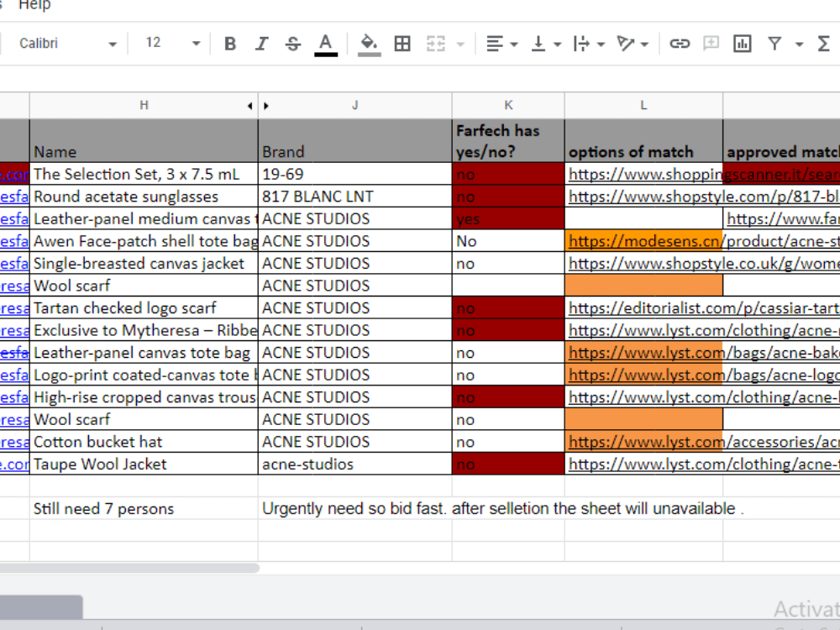Expand horizontal align dropdown arrow
The width and height of the screenshot is (840, 630).
[514, 44]
